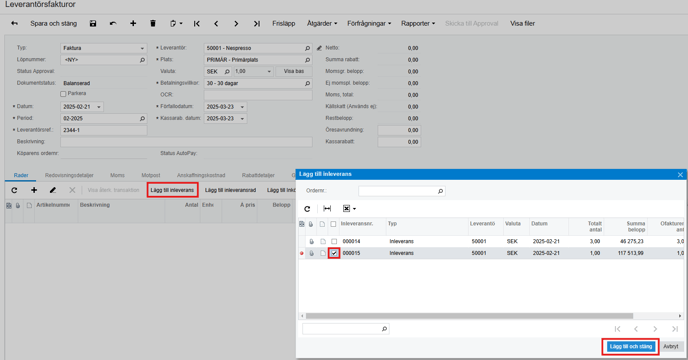Click Spara och stäng

(x=54, y=23)
